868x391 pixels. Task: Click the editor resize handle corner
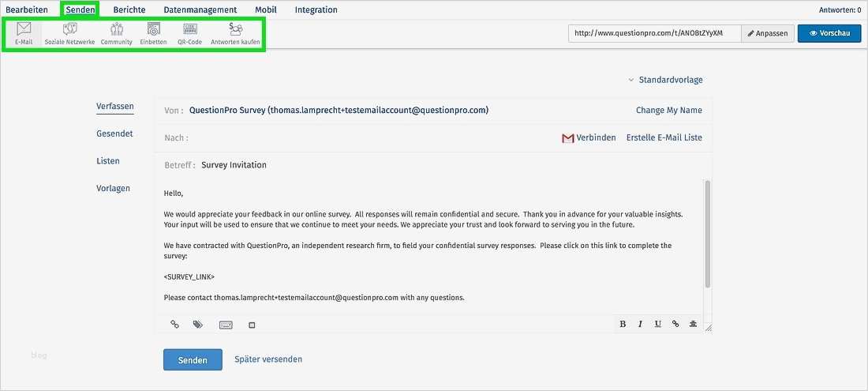tap(708, 328)
